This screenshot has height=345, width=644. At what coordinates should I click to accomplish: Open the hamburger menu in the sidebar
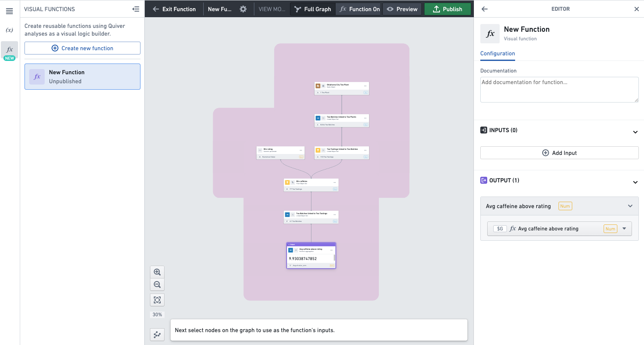pyautogui.click(x=9, y=12)
